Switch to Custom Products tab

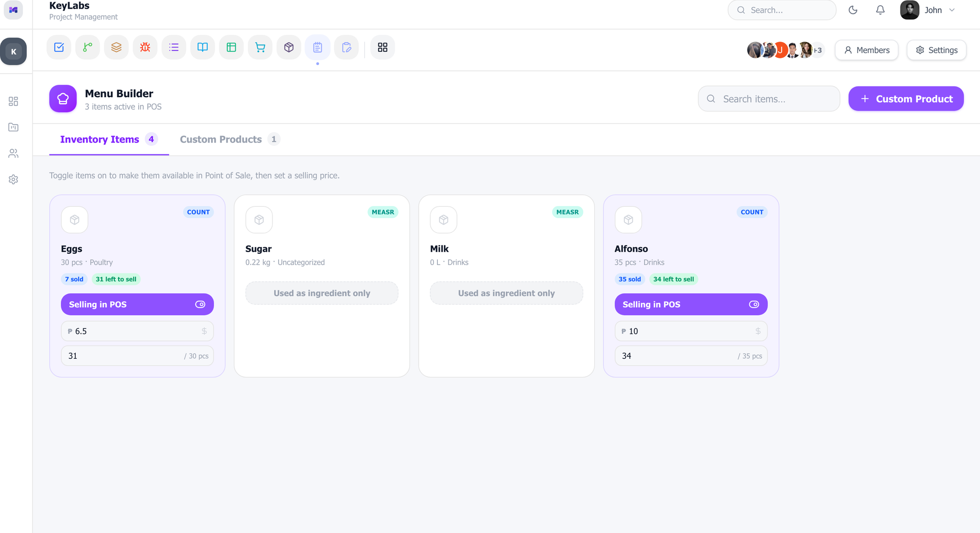pos(229,139)
